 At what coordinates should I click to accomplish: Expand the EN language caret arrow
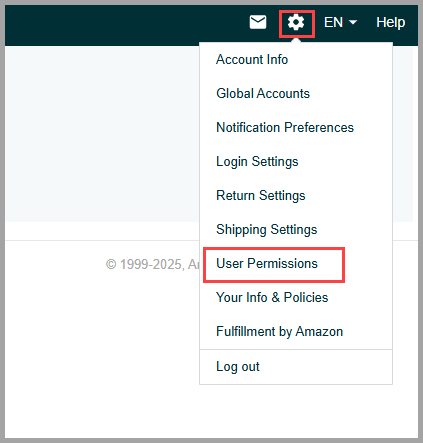(x=353, y=22)
